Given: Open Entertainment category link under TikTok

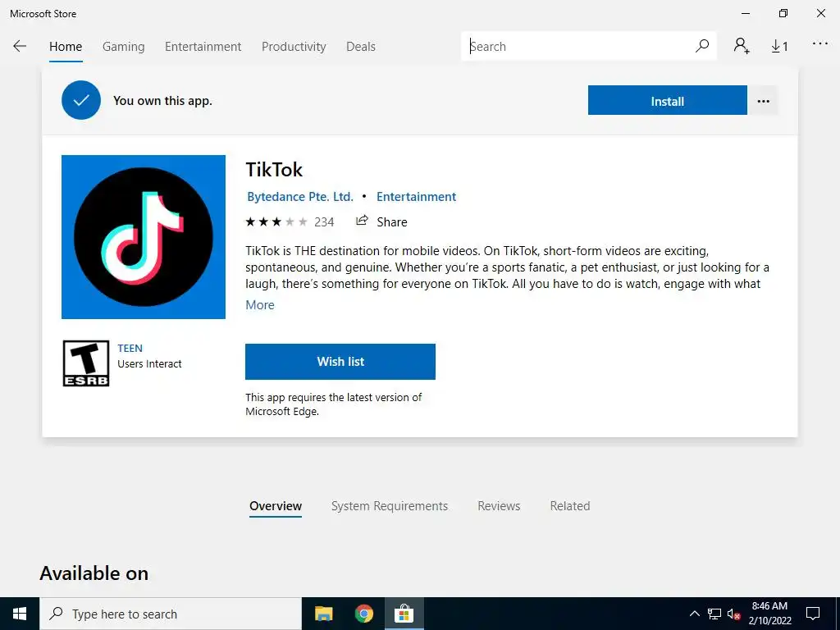Looking at the screenshot, I should (x=416, y=197).
